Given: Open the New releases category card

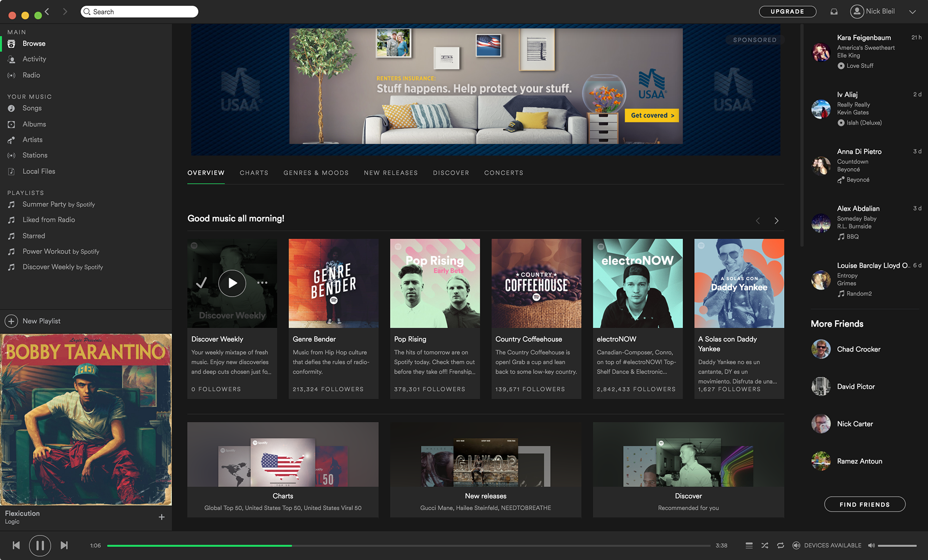Looking at the screenshot, I should point(486,470).
